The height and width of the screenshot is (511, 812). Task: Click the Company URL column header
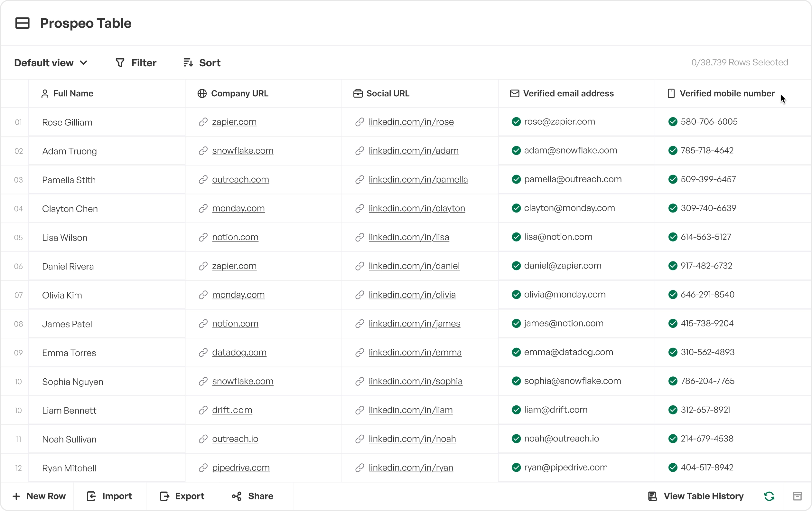239,93
